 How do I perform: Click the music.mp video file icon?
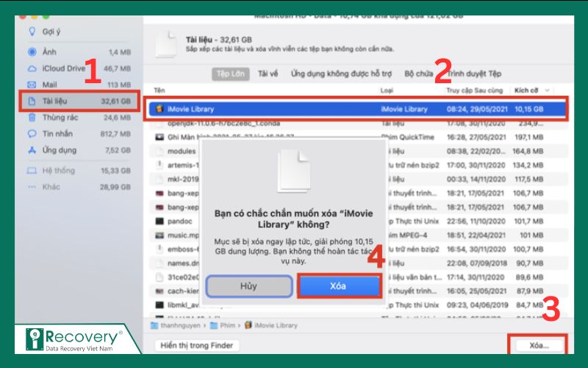click(159, 236)
